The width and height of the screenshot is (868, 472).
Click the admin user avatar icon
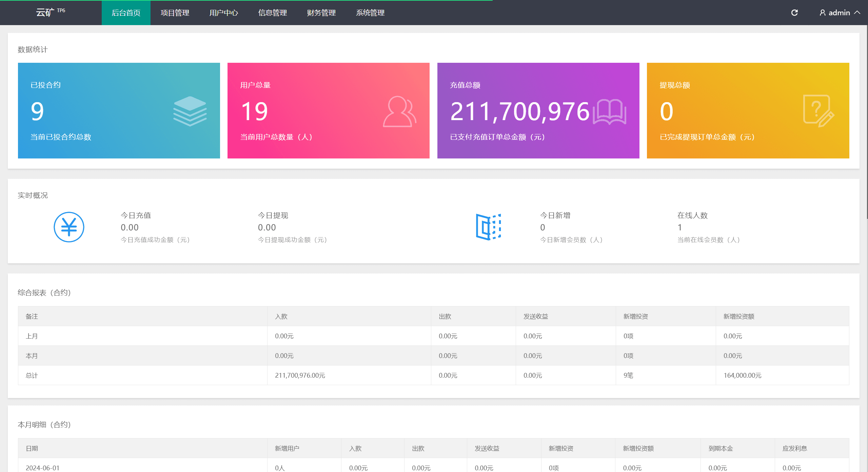click(822, 13)
